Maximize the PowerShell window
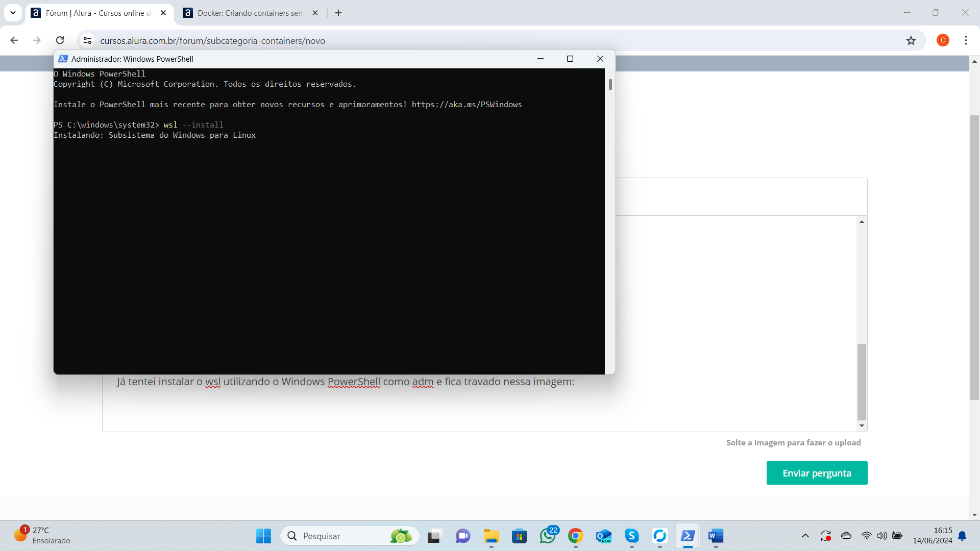 click(x=570, y=59)
